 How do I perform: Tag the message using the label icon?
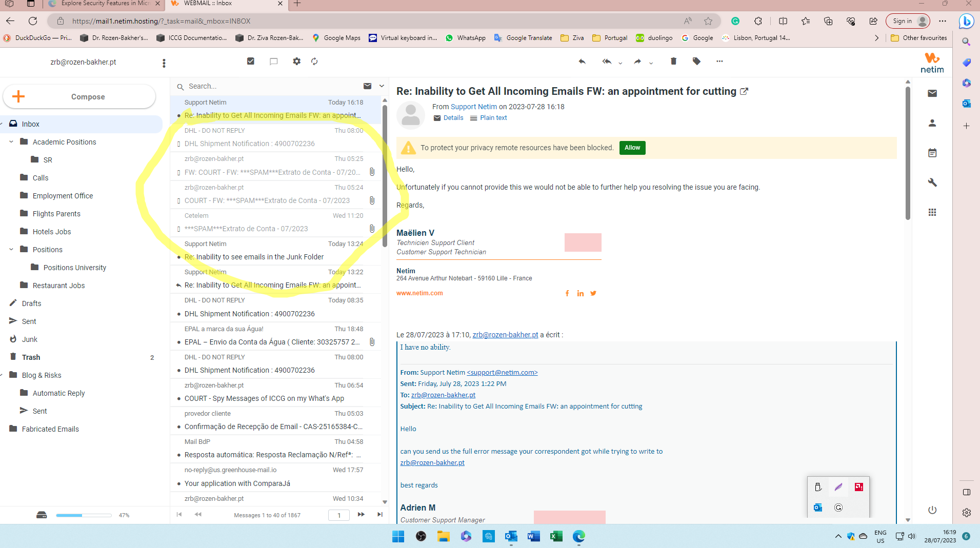click(x=697, y=62)
